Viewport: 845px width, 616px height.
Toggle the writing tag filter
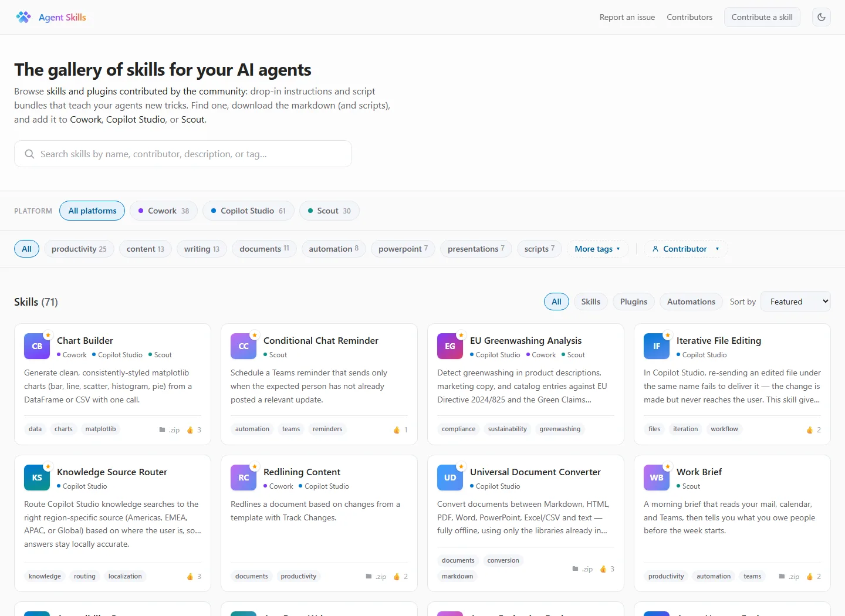tap(202, 249)
